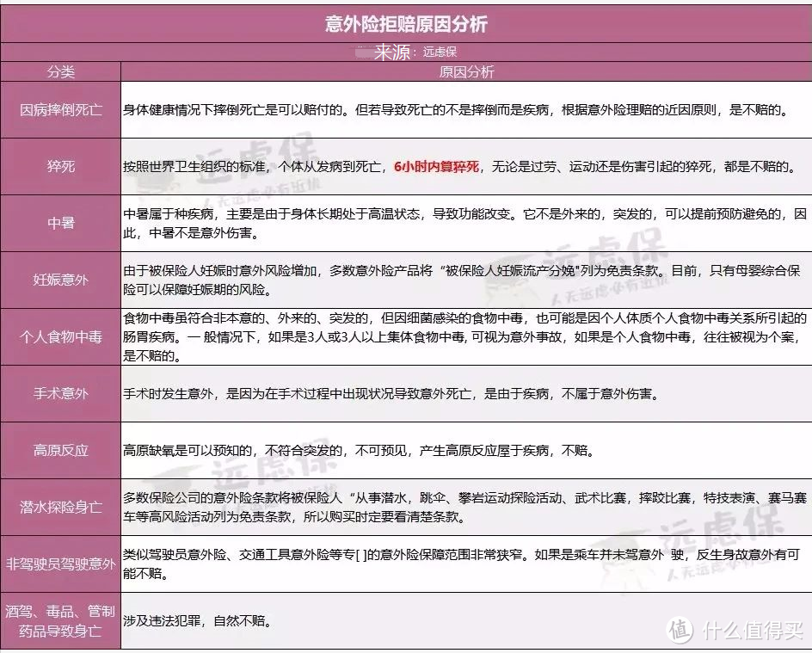Click the '值' logo icon at bottom right
Image resolution: width=812 pixels, height=653 pixels.
pyautogui.click(x=680, y=629)
